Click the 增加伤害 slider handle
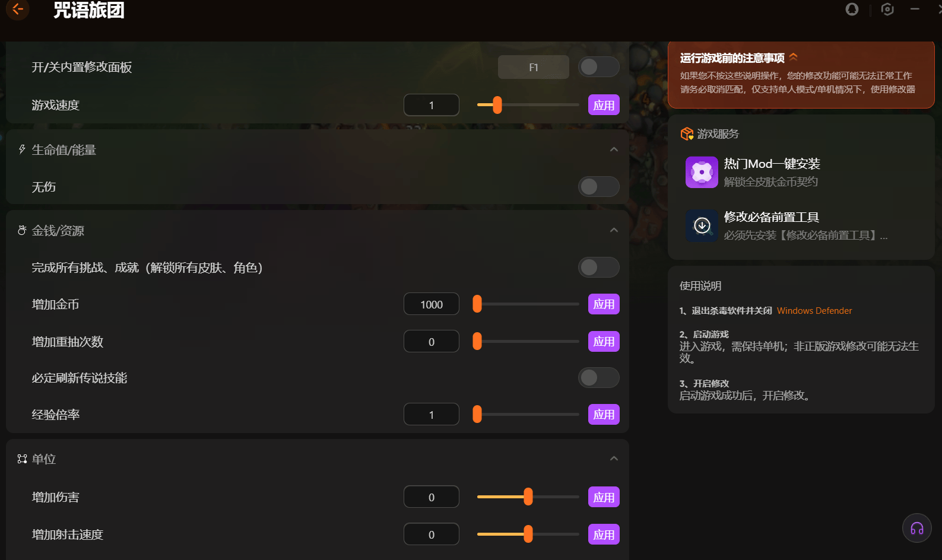The image size is (942, 560). pos(528,497)
